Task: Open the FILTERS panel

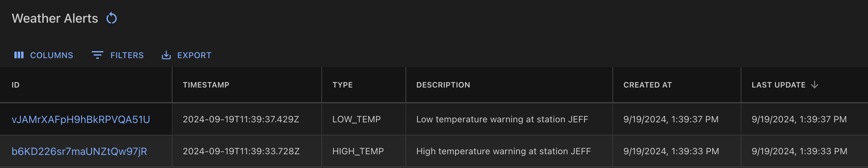Action: click(x=127, y=55)
